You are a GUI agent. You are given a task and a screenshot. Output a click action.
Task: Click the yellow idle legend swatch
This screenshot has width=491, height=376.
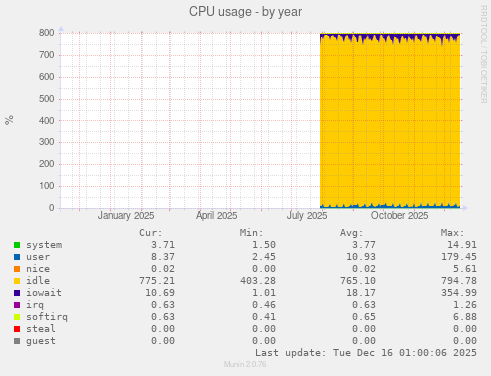coord(17,281)
